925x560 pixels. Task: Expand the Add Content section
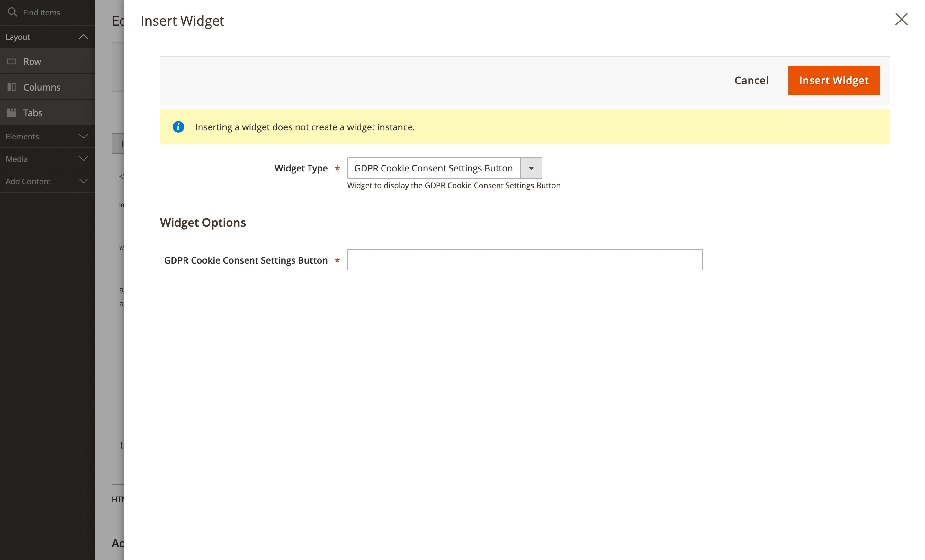coord(84,181)
